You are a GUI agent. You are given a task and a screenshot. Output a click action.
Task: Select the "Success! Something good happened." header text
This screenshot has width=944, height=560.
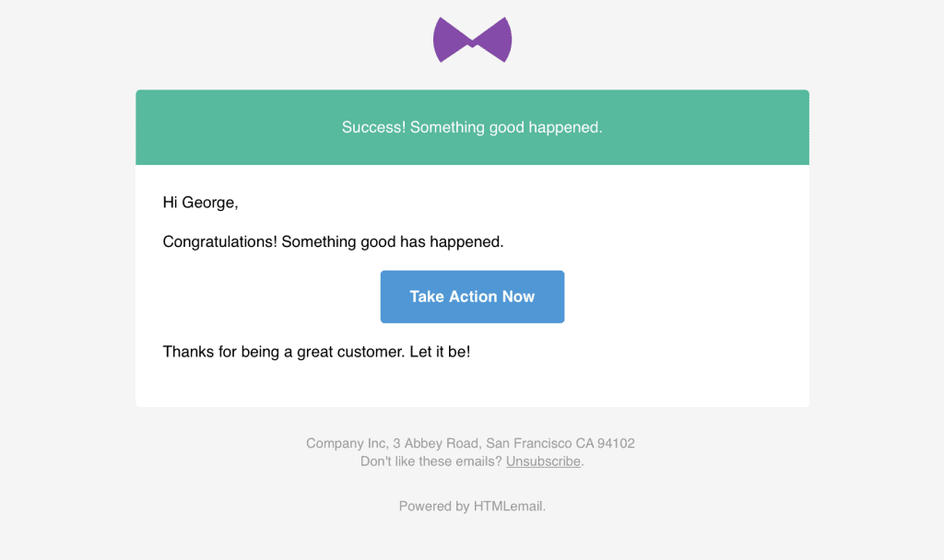click(x=473, y=127)
